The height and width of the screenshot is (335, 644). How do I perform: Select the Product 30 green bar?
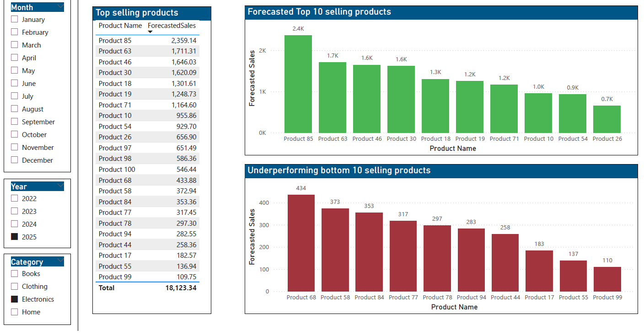pyautogui.click(x=401, y=99)
